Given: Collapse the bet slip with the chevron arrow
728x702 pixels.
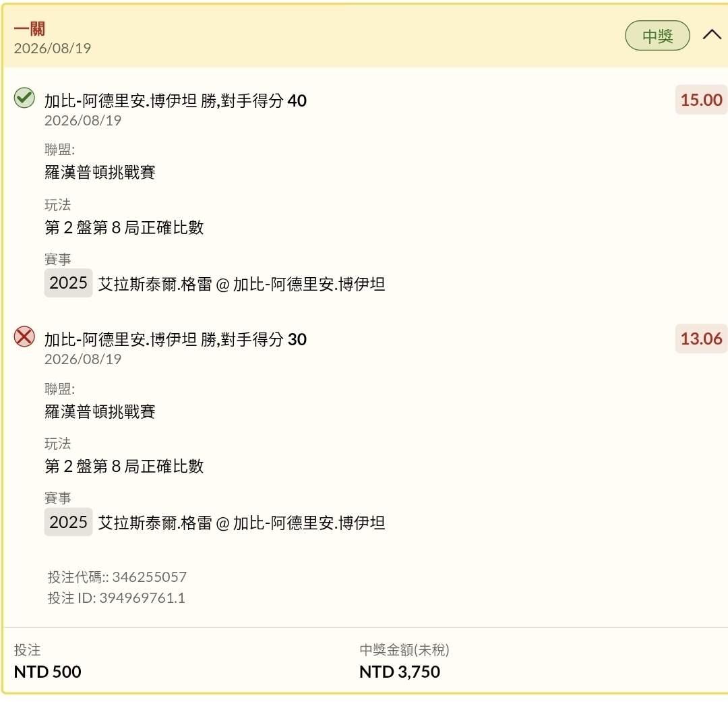Looking at the screenshot, I should [x=712, y=35].
